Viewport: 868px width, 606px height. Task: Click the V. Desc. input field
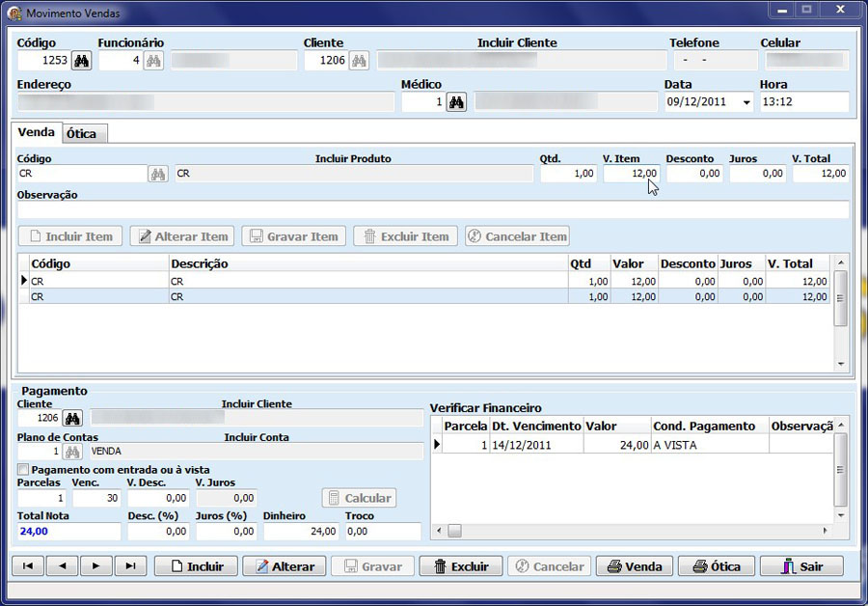pos(158,498)
